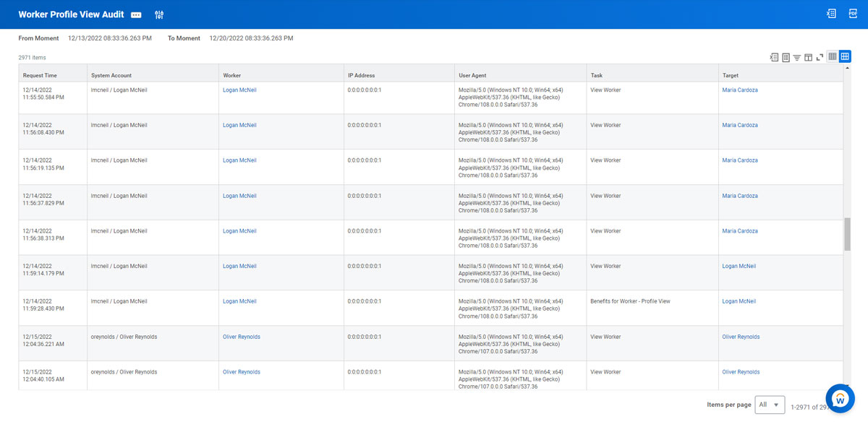Image resolution: width=868 pixels, height=427 pixels.
Task: Select request time 12/15/2022 12:04:36.221 AM
Action: click(43, 340)
